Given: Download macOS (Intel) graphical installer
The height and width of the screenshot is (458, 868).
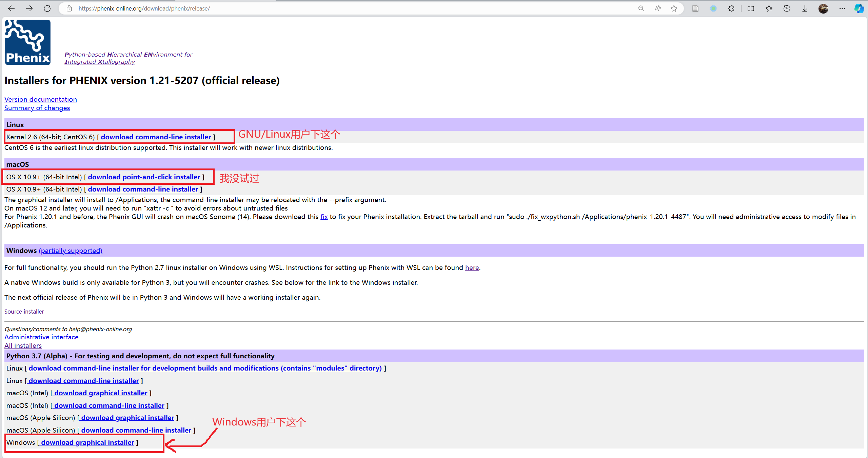Looking at the screenshot, I should coord(101,393).
